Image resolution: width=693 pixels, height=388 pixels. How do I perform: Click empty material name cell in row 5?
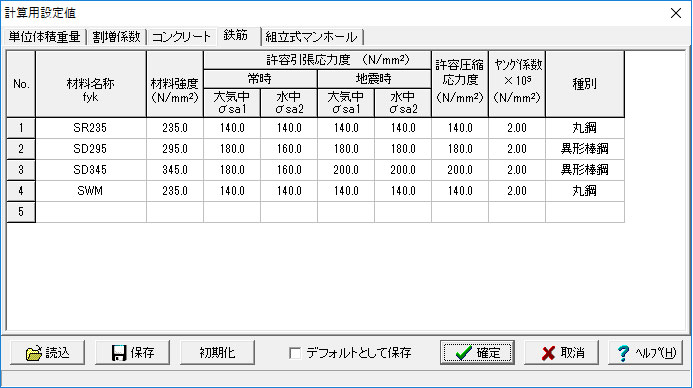pos(91,212)
